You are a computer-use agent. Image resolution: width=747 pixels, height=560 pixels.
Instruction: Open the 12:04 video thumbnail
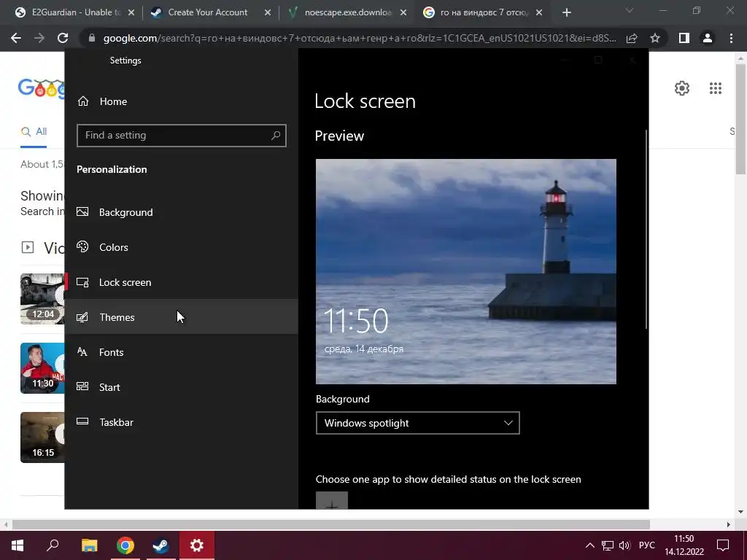click(x=42, y=299)
